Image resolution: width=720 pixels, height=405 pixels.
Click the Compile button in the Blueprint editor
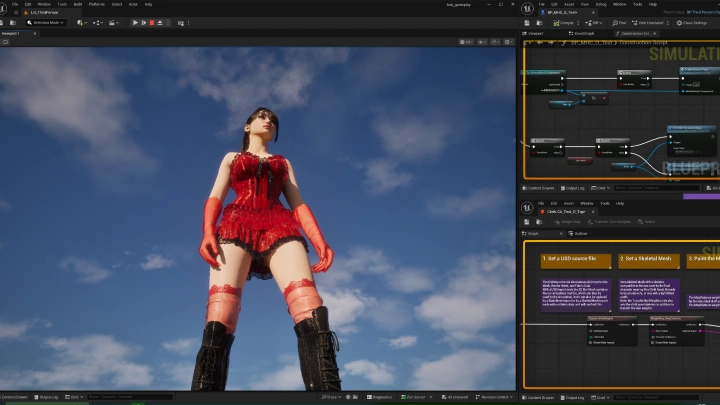(564, 22)
